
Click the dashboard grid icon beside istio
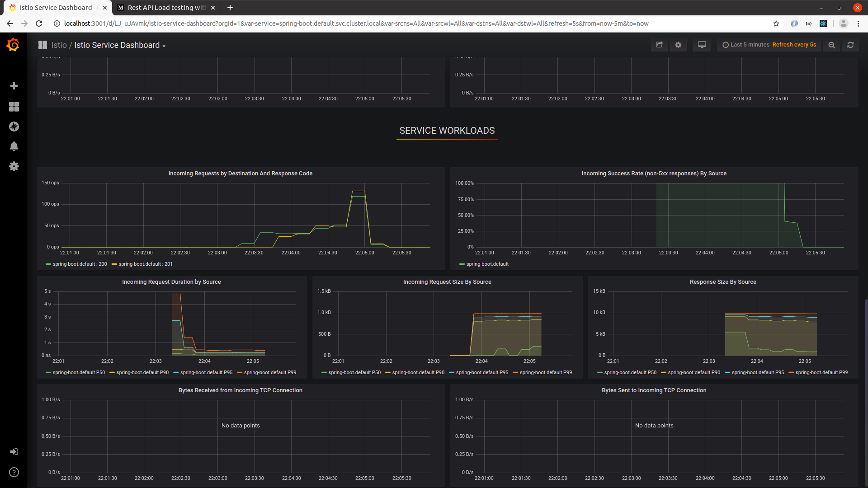(x=42, y=45)
